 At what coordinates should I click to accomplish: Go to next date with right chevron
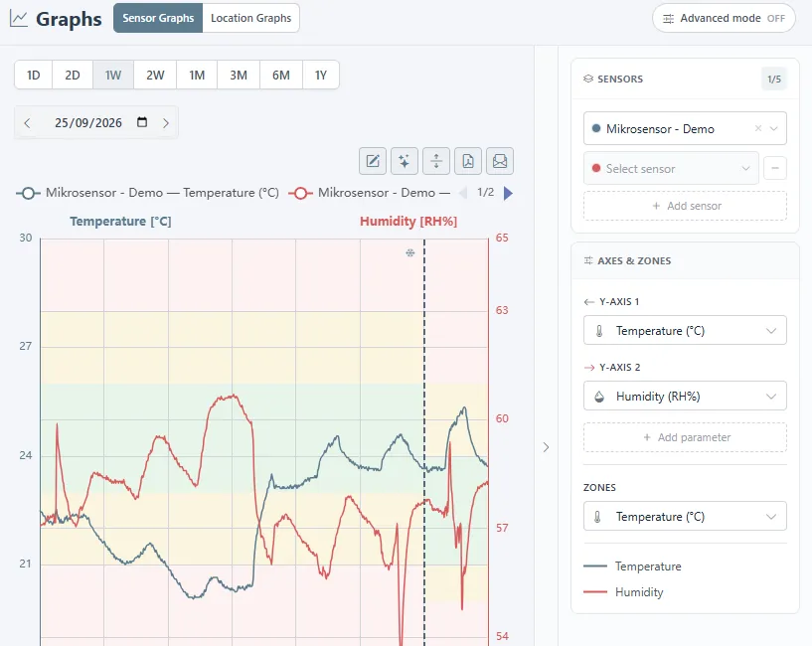166,123
